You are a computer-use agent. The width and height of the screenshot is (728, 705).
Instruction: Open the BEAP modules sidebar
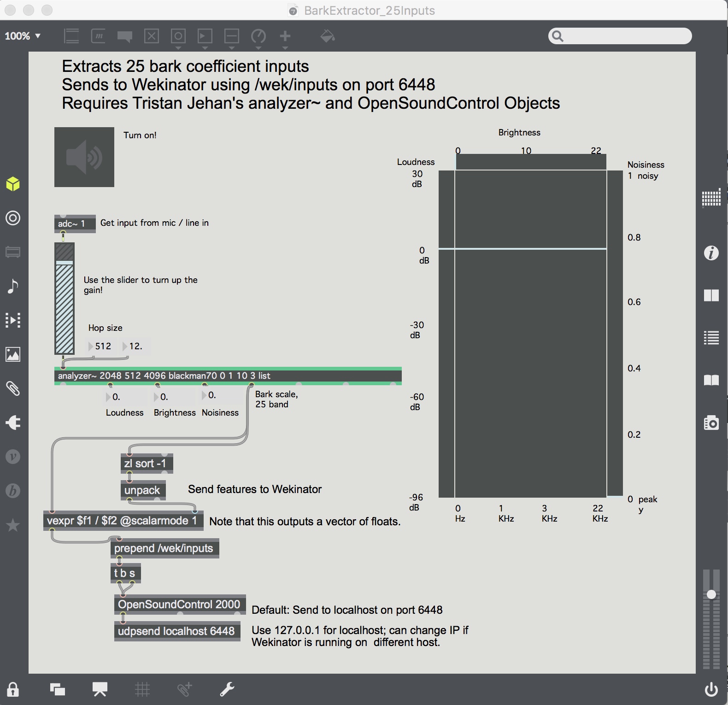(x=13, y=491)
